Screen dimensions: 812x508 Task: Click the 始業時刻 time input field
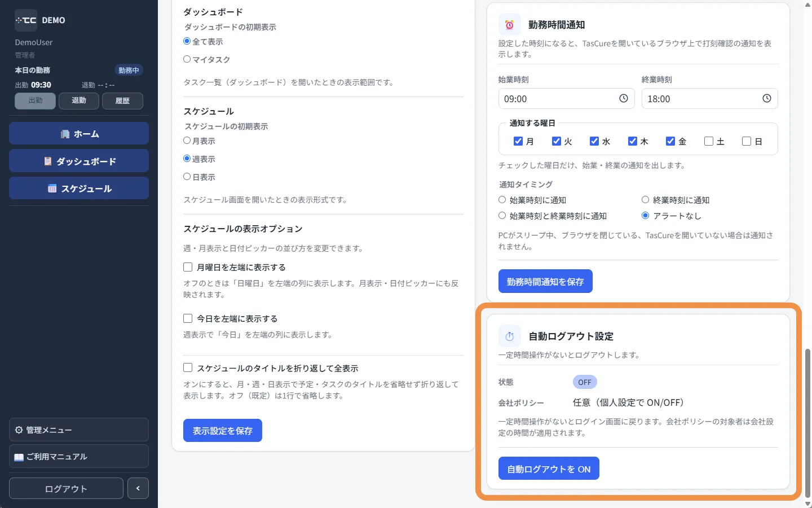pyautogui.click(x=566, y=98)
